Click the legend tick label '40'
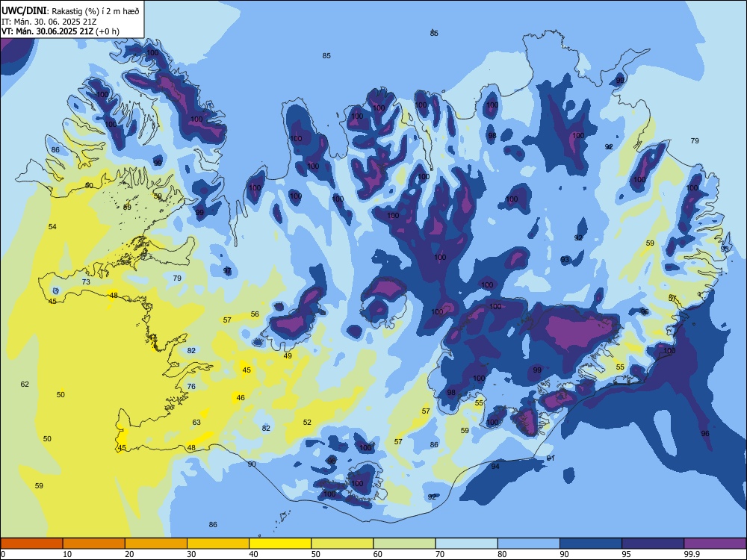Viewport: 747px width, 560px height. (x=253, y=554)
